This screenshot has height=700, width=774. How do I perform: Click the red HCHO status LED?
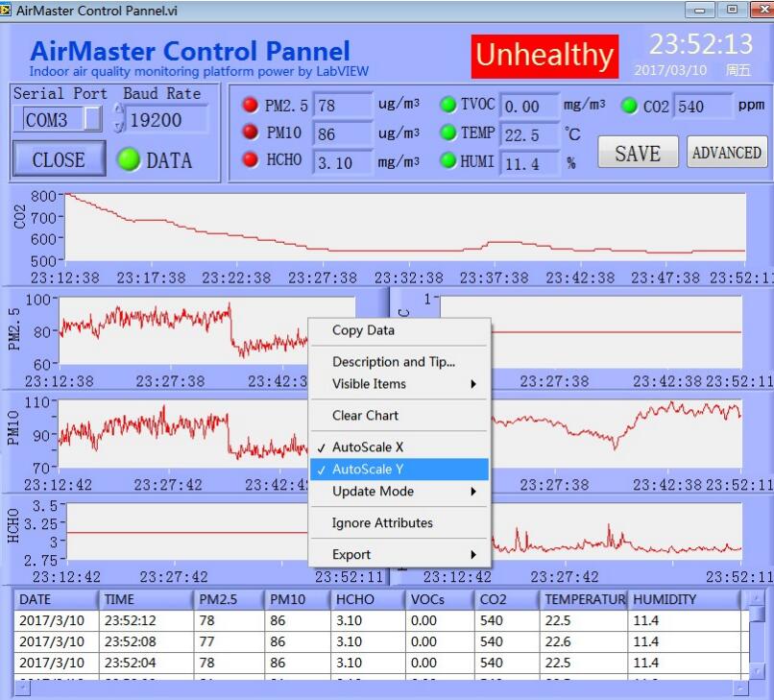251,159
